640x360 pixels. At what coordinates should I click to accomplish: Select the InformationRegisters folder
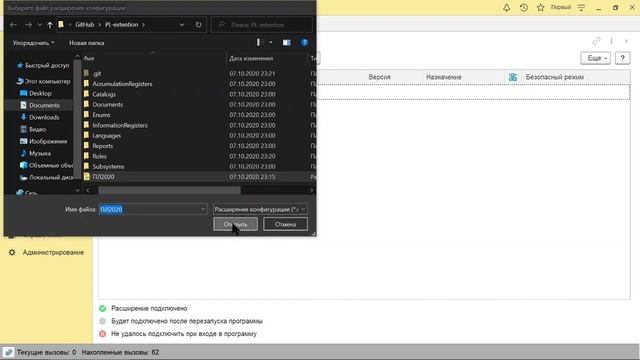120,125
